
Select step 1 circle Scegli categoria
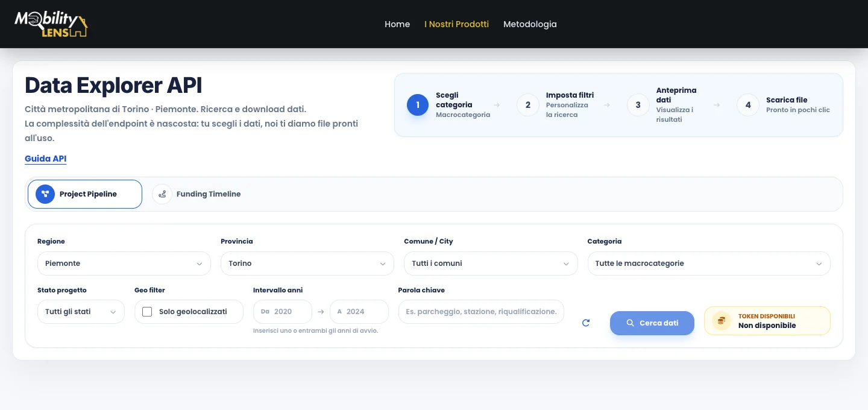pyautogui.click(x=418, y=105)
